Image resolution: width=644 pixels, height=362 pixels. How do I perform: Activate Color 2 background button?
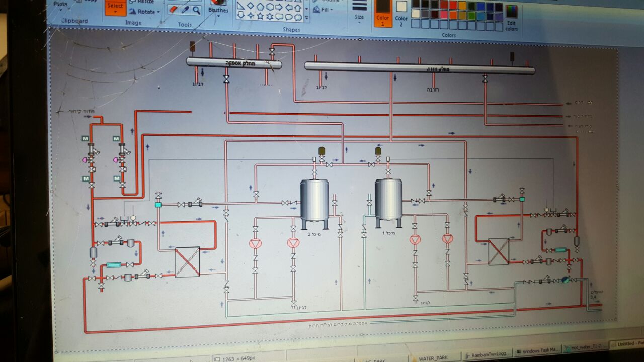point(401,14)
